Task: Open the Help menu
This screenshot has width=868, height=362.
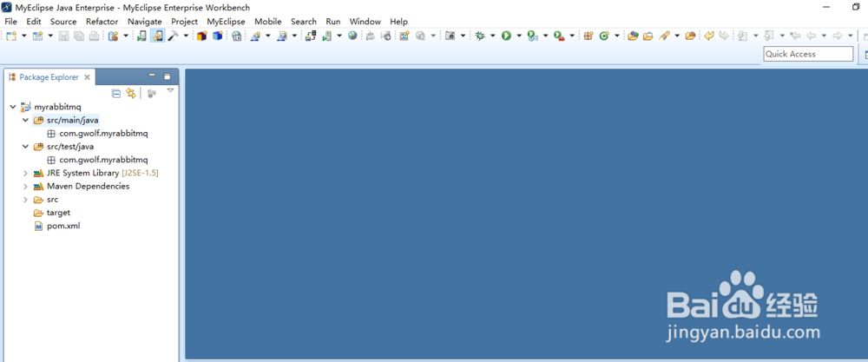Action: click(x=398, y=22)
